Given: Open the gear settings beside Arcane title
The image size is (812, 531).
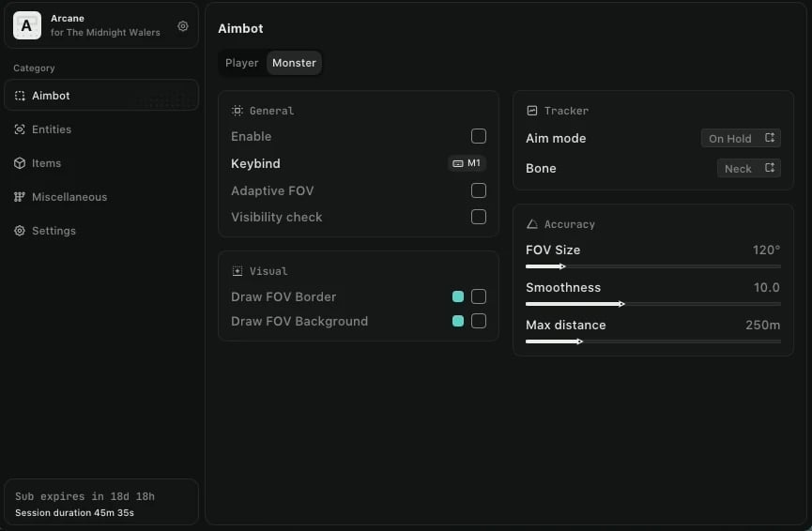Looking at the screenshot, I should coord(183,26).
